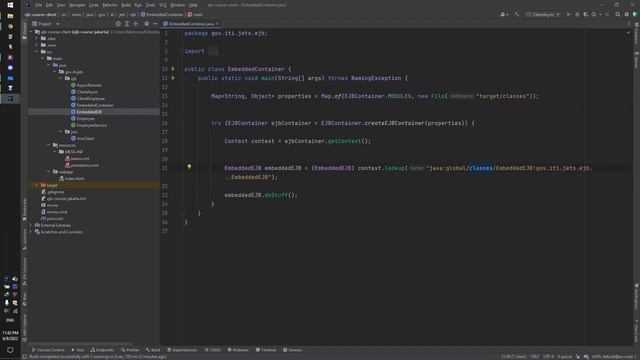Click the IntelliJ app logo at menu bar
Image resolution: width=640 pixels, height=360 pixels.
[x=27, y=5]
